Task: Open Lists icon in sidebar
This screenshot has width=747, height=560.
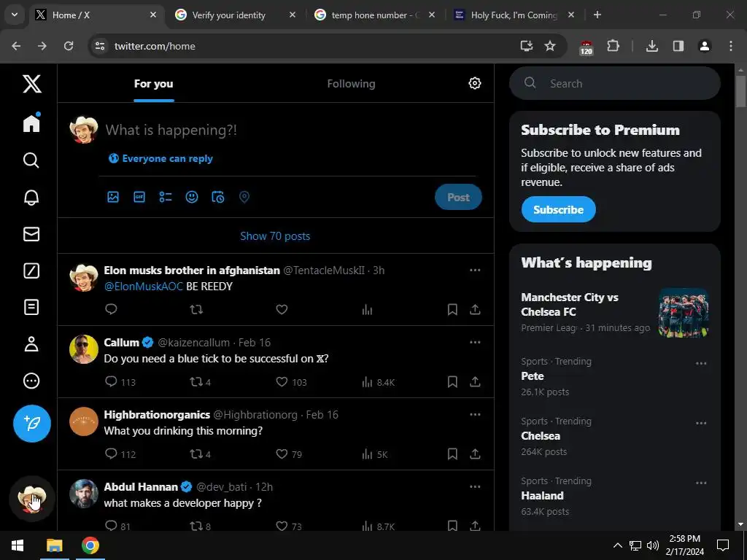Action: [31, 307]
